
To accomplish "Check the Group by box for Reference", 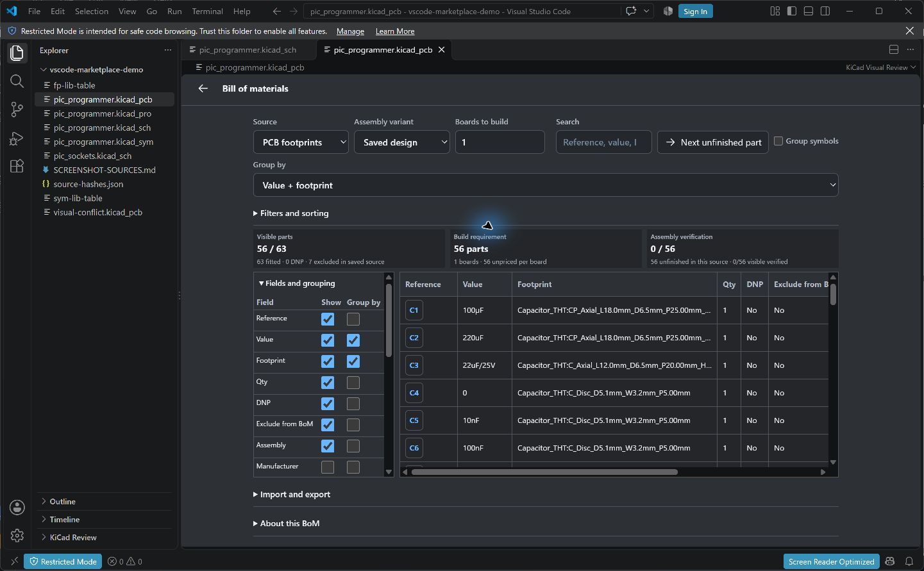I will click(353, 319).
